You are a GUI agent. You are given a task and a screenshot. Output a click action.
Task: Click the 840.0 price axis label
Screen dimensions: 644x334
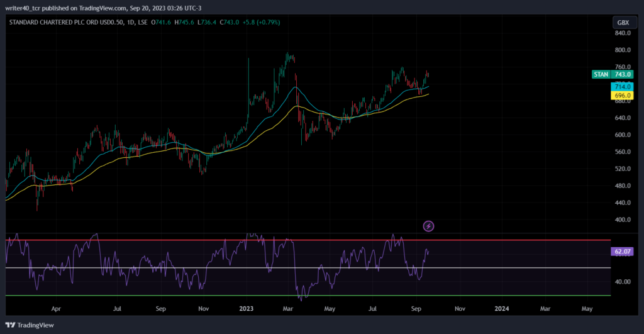(623, 33)
